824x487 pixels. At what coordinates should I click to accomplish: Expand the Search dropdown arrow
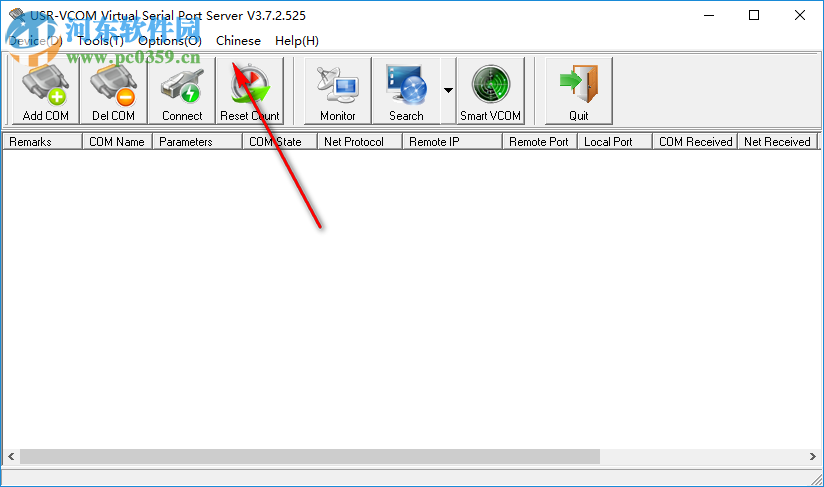(448, 91)
